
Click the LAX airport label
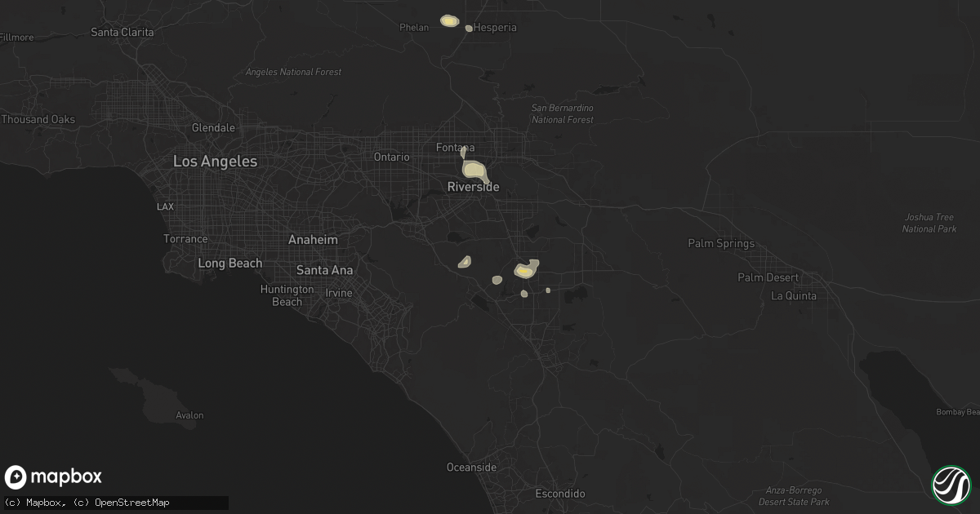coord(165,207)
